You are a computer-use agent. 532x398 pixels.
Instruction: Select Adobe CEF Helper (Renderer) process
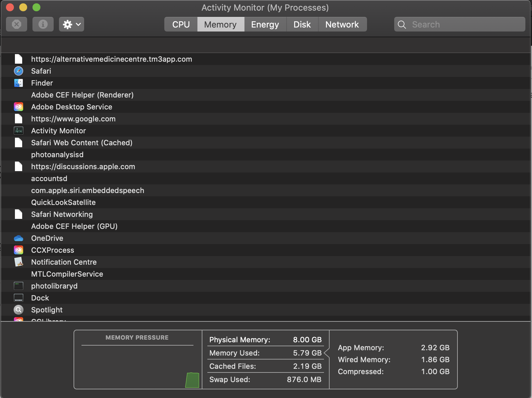point(82,95)
